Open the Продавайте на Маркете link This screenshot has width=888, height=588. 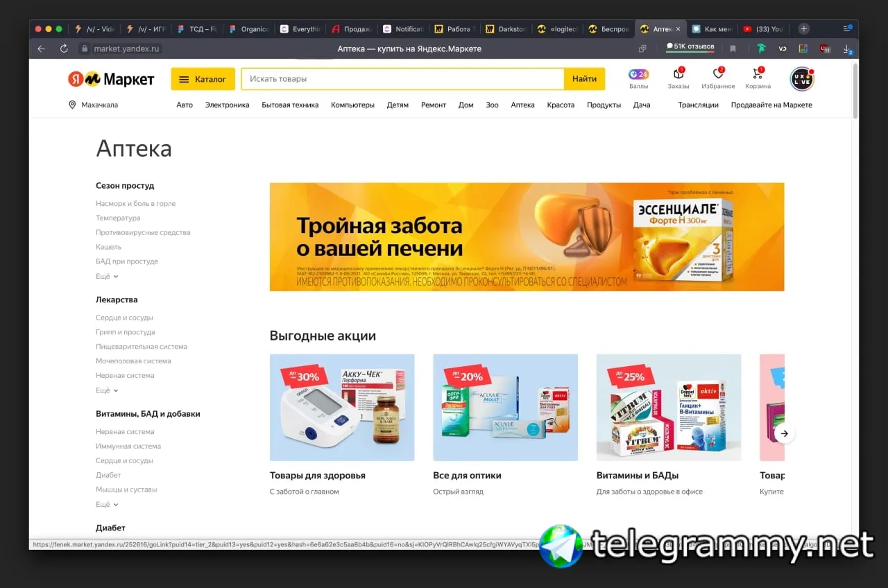point(771,105)
